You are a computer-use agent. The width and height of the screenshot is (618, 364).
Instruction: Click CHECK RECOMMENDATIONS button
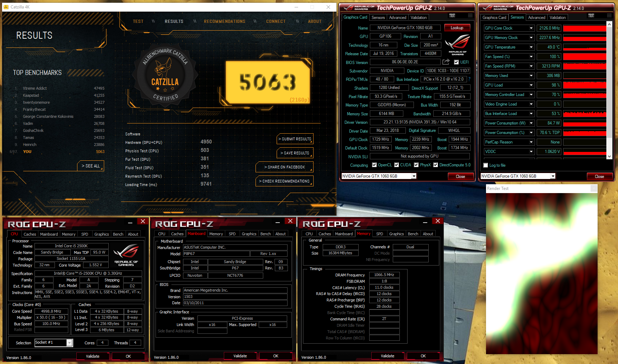click(x=284, y=181)
